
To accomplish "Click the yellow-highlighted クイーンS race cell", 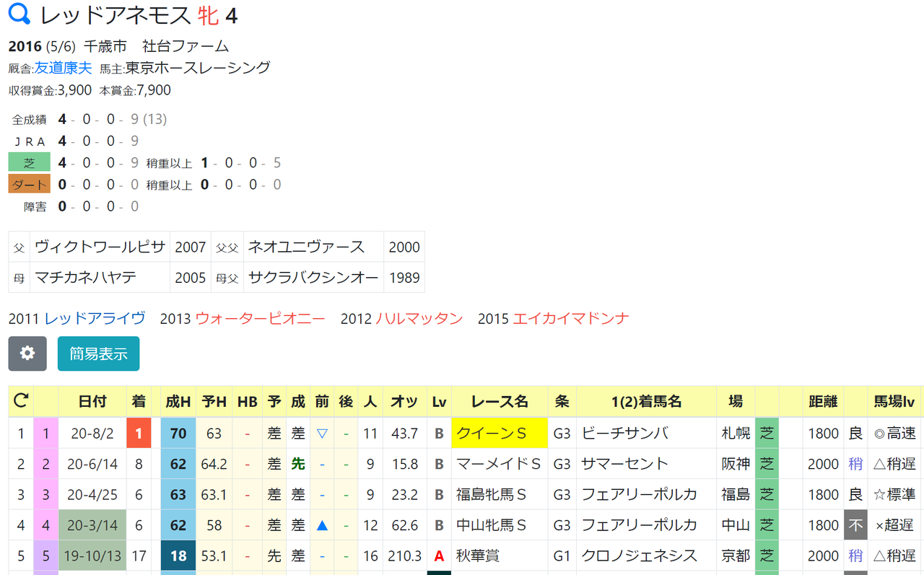I will pyautogui.click(x=500, y=433).
